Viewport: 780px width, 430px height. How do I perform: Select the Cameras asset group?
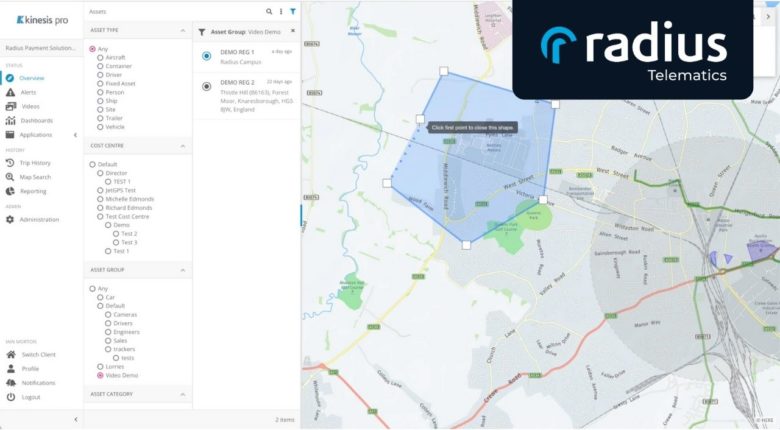pos(108,315)
